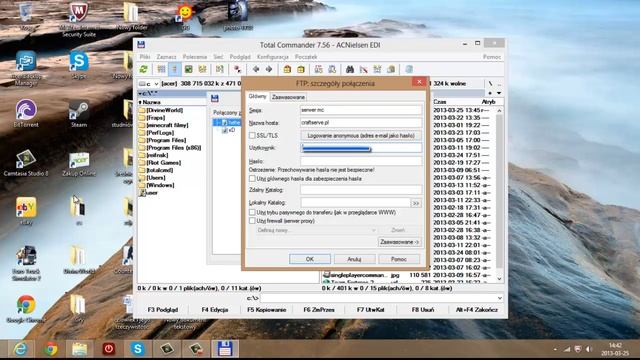Open Steam desktop shortcut
The image size is (640, 360).
pyautogui.click(x=79, y=114)
